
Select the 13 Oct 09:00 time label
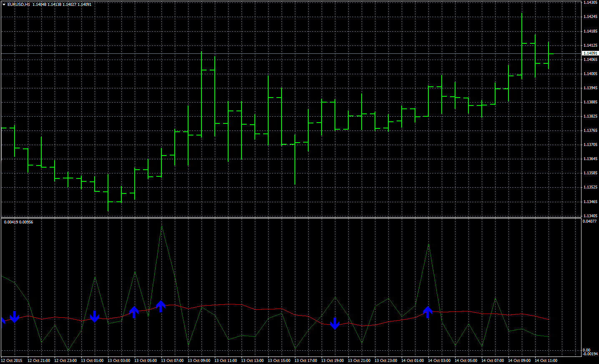[199, 361]
